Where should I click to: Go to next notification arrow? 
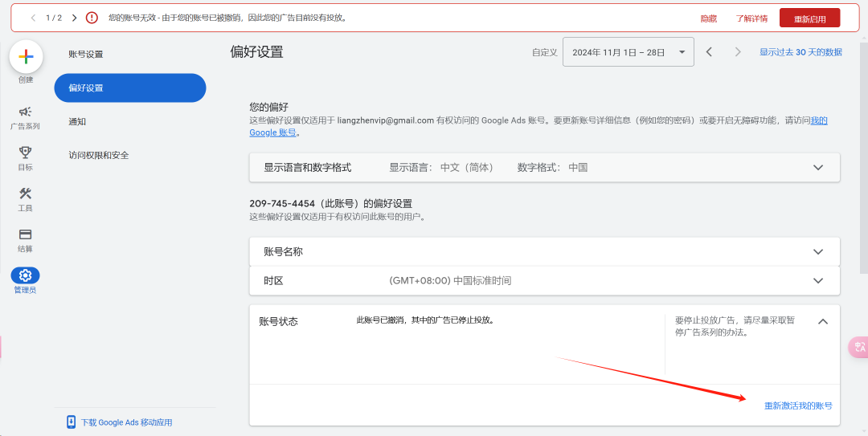pos(74,18)
